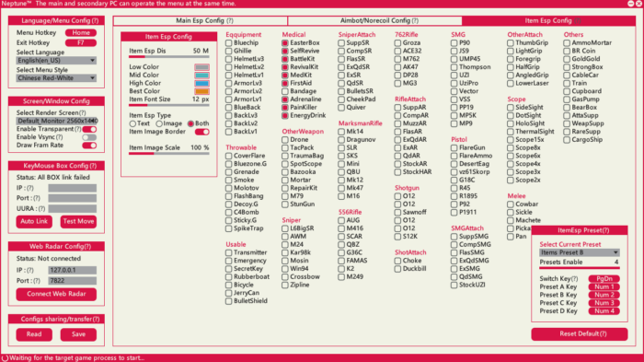Open the Aimbot/Norecoil Config tab
Screen dimensions: 644x362
[375, 20]
